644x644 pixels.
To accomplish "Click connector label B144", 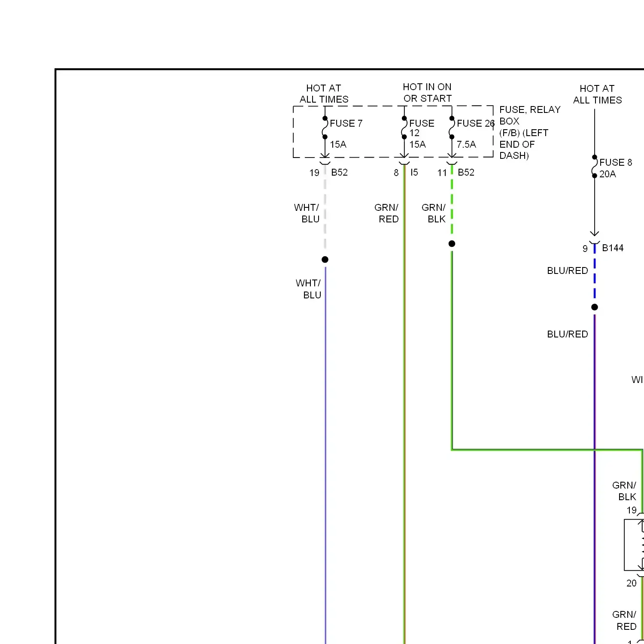I will (x=613, y=248).
